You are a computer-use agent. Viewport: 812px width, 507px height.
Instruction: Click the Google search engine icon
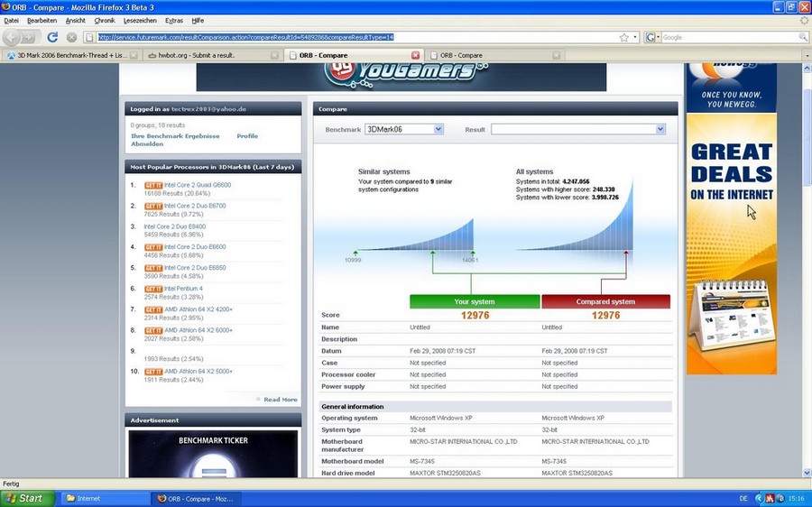pyautogui.click(x=650, y=37)
